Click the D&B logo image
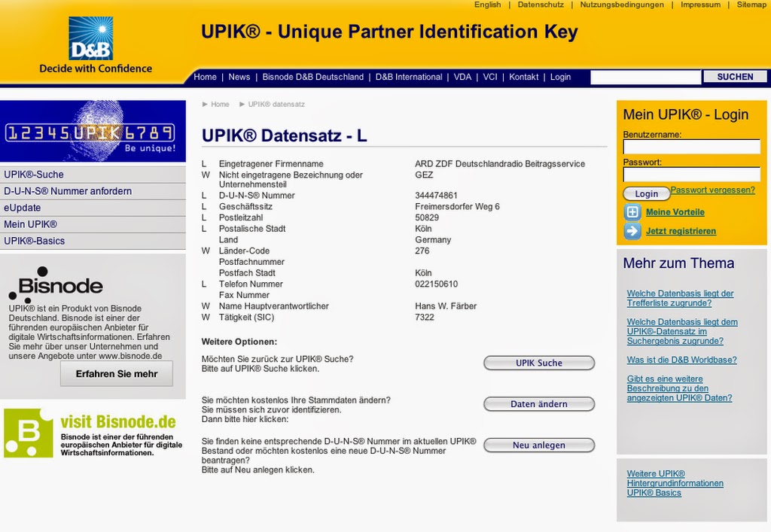This screenshot has width=771, height=532. click(91, 38)
